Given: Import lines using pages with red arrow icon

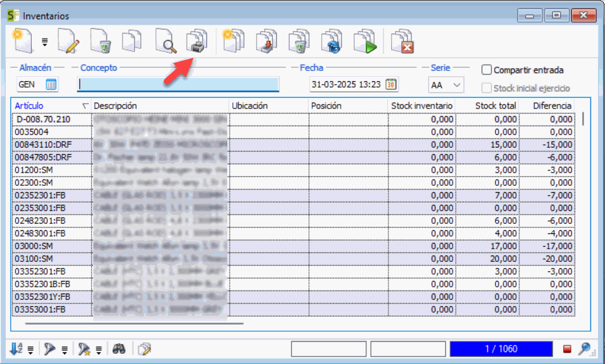Looking at the screenshot, I should click(x=266, y=41).
